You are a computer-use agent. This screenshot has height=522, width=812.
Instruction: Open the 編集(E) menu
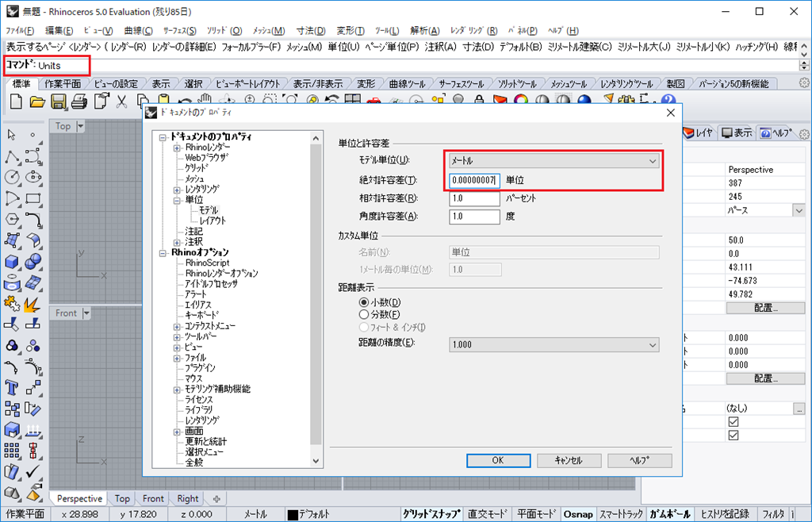[59, 31]
